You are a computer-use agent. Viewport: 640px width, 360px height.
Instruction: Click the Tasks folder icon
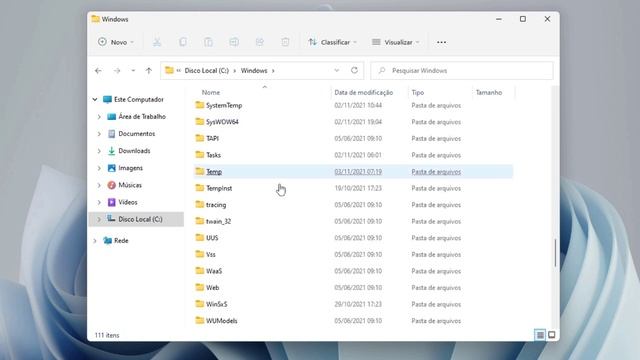click(200, 155)
